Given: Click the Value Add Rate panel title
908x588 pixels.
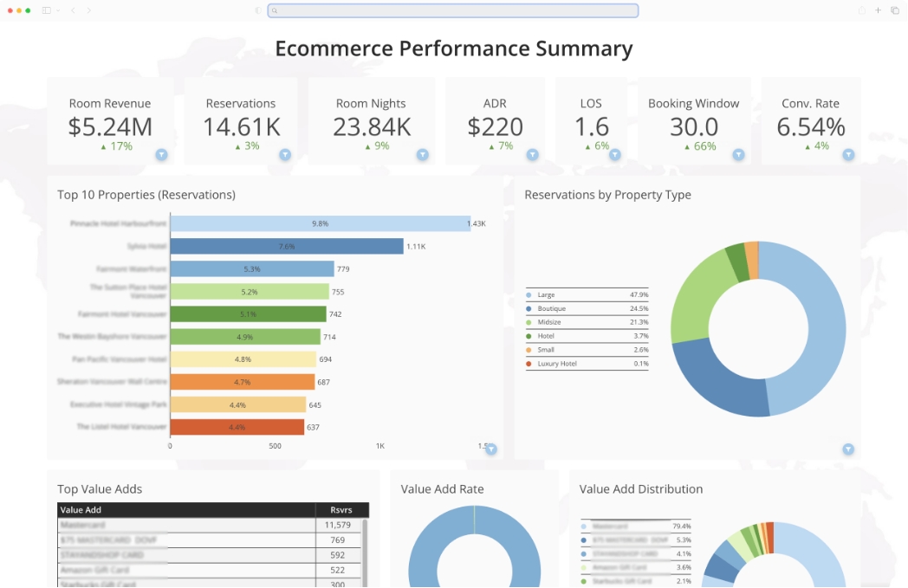Looking at the screenshot, I should [x=443, y=489].
